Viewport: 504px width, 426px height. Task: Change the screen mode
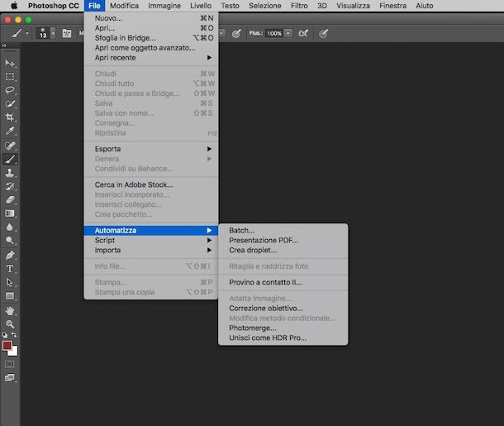point(10,378)
